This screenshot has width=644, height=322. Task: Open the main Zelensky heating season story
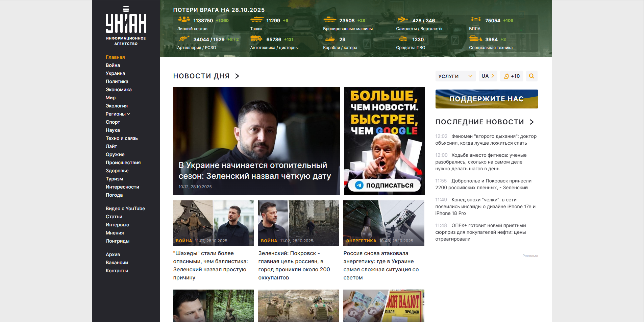click(x=255, y=171)
